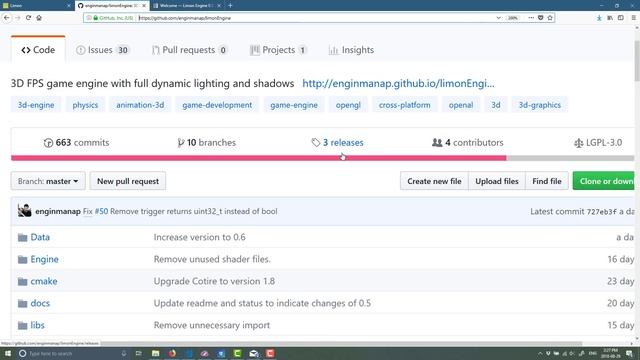Viewport: 640px width, 360px height.
Task: Click the language breakdown color bar
Action: point(322,158)
